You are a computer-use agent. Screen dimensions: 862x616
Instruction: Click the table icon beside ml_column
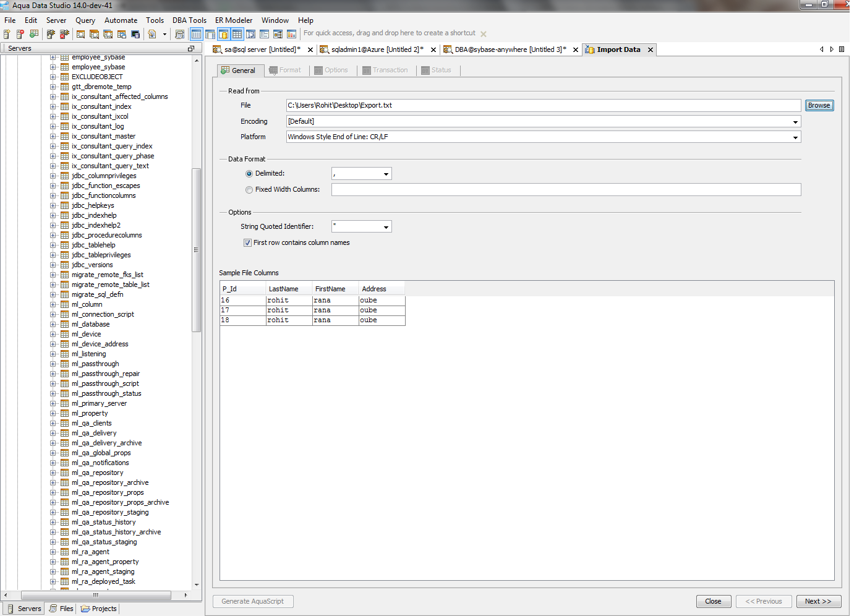coord(64,304)
